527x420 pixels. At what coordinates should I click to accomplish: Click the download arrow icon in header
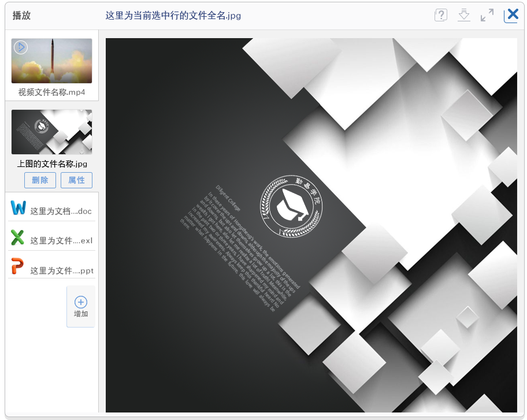tap(463, 16)
